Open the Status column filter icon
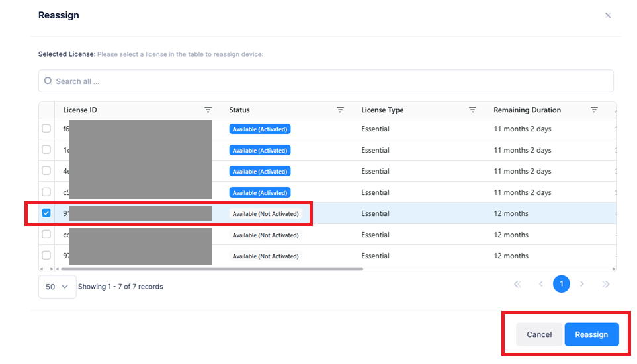Image resolution: width=637 pixels, height=364 pixels. (x=340, y=110)
